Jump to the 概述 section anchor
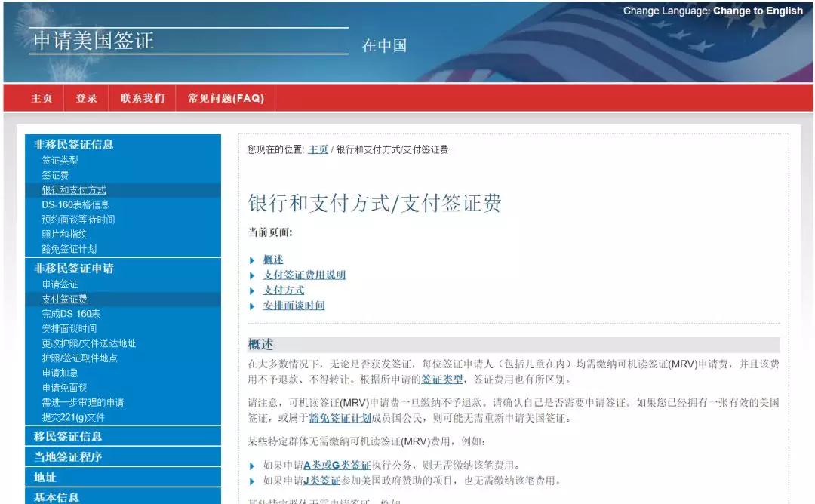The width and height of the screenshot is (815, 504). coord(273,260)
